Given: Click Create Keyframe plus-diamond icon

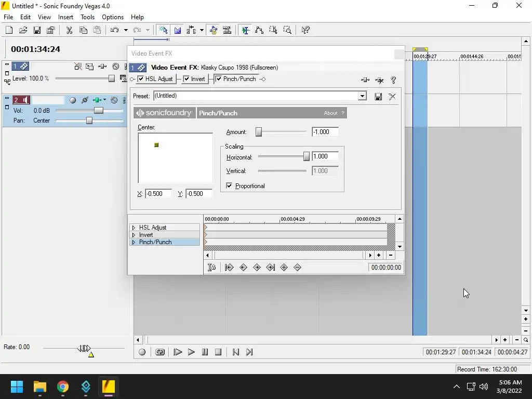Looking at the screenshot, I should tap(284, 268).
